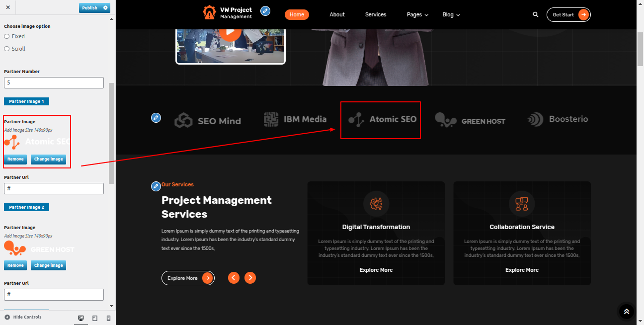644x325 pixels.
Task: Click the Publish settings gear icon
Action: pyautogui.click(x=105, y=8)
